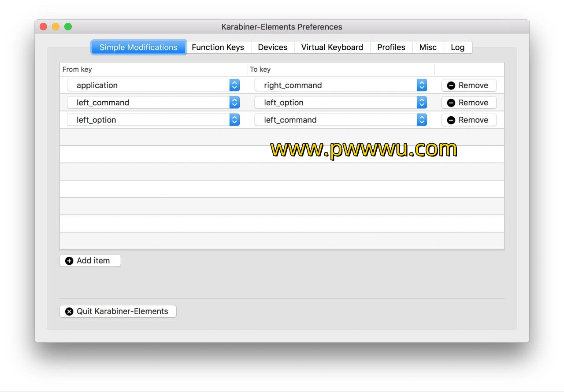
Task: Open the 'left_option' From key dropdown
Action: [x=153, y=120]
